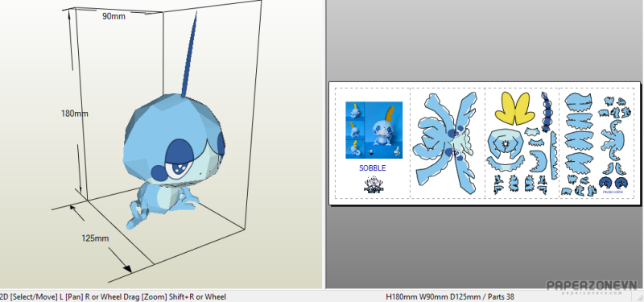This screenshot has height=302, width=644.
Task: Select the blue SOBBLE title text
Action: pyautogui.click(x=373, y=168)
